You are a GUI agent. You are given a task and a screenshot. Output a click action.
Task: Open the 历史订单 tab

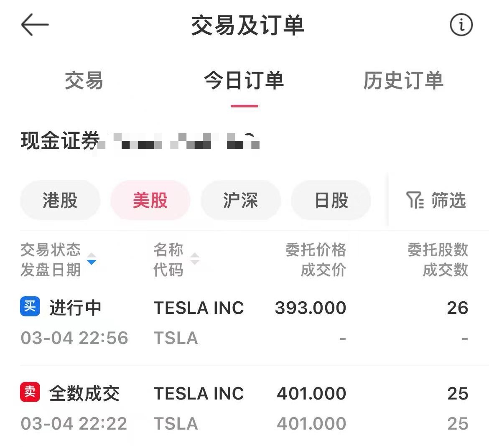[403, 81]
